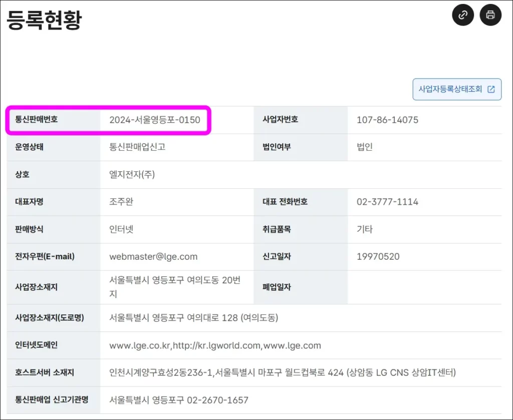Click the 대표자명 label cell

pos(53,202)
